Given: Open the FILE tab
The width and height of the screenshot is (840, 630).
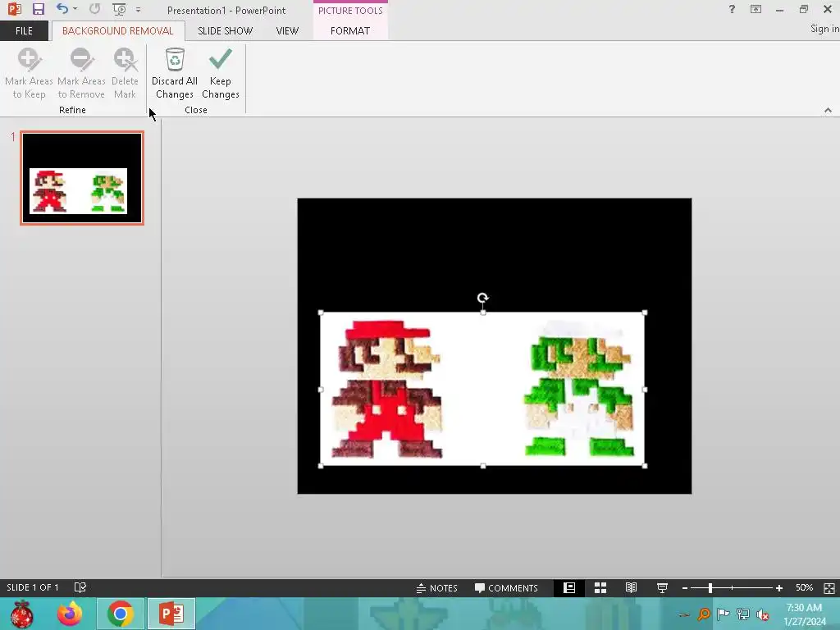Looking at the screenshot, I should click(x=24, y=31).
